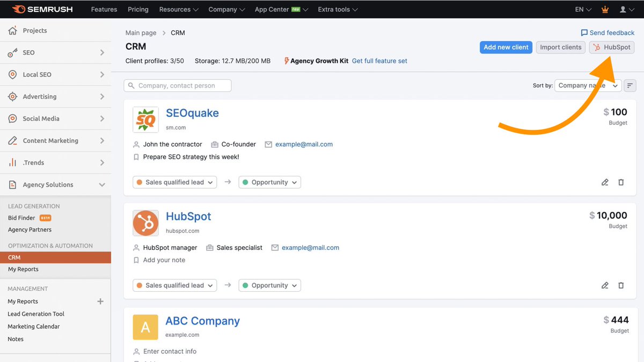This screenshot has width=644, height=362.
Task: Open the EN language dropdown
Action: pos(583,9)
